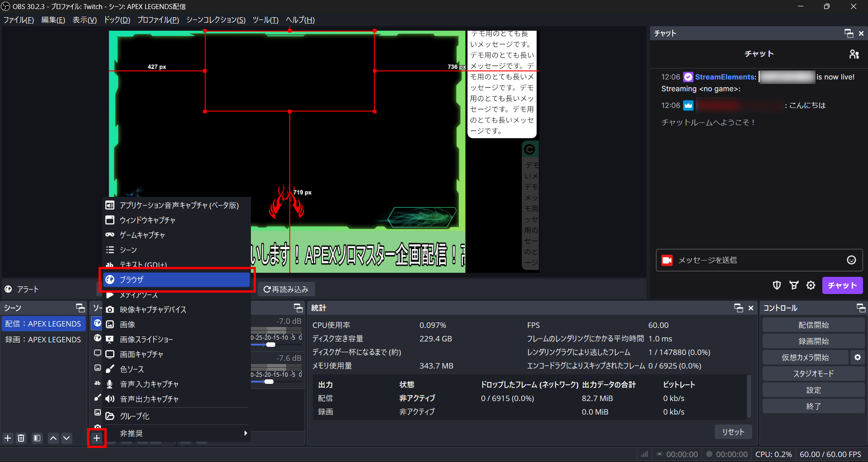Click 録画開始 to start recording

pyautogui.click(x=813, y=341)
